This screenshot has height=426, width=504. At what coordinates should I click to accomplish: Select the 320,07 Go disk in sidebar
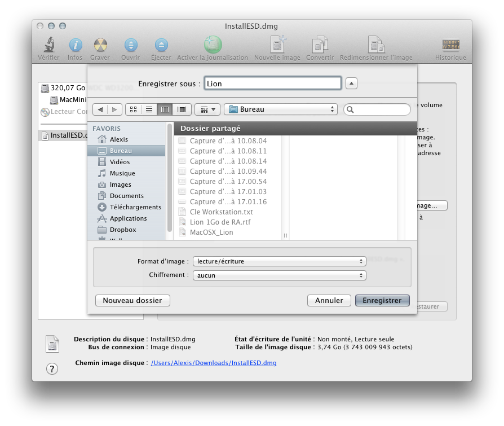click(x=63, y=88)
